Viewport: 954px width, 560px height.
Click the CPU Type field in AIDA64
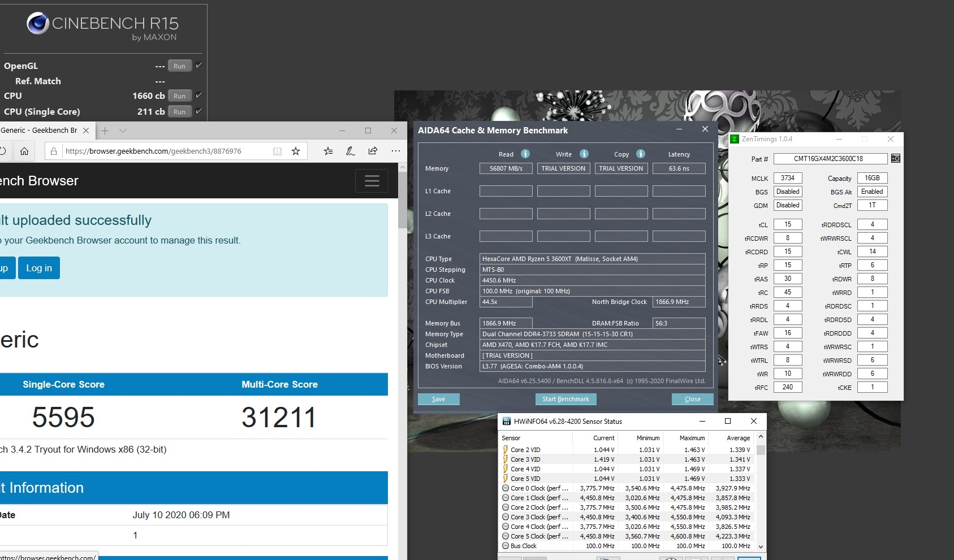(592, 259)
